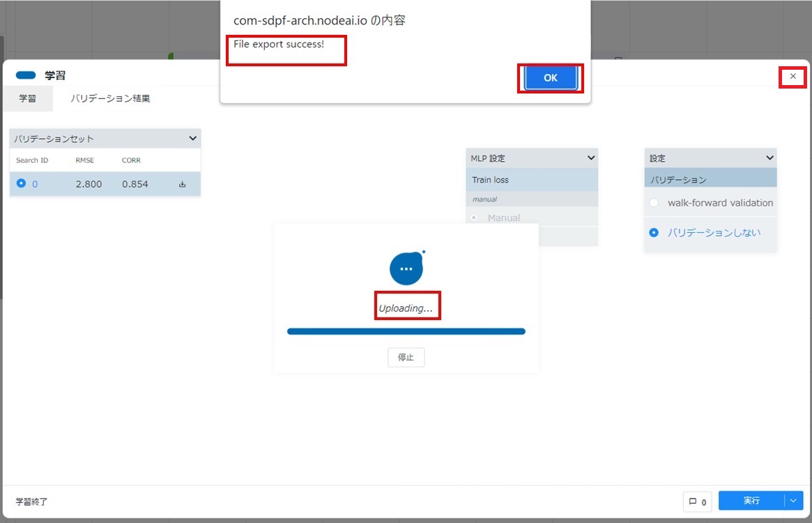Collapse the 設定 panel chevron
The width and height of the screenshot is (812, 523).
[x=769, y=158]
